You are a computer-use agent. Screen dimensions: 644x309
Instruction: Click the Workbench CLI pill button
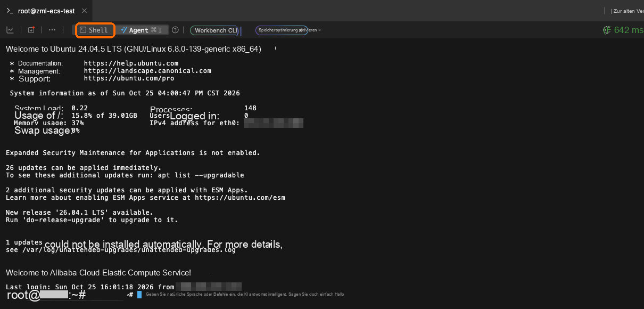tap(216, 30)
